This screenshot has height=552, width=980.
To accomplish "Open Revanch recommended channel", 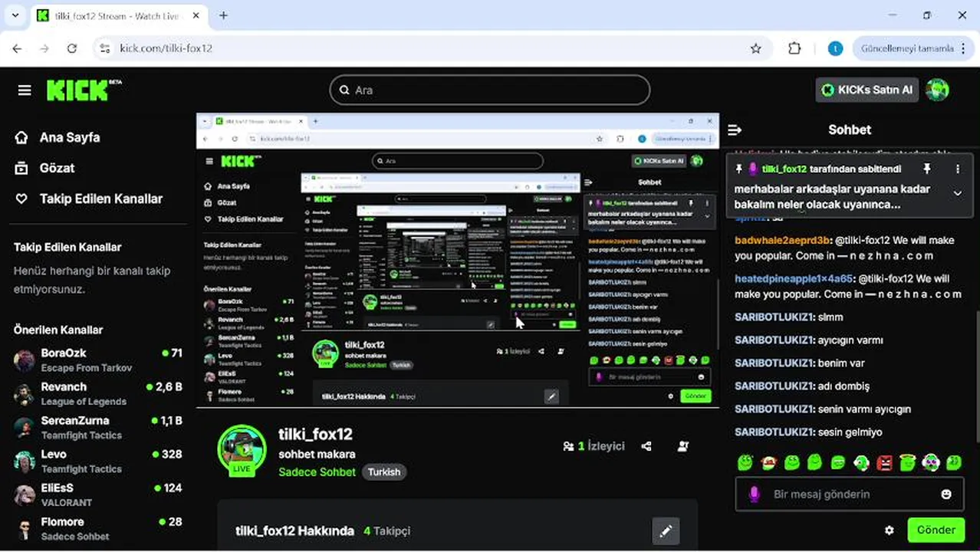I will click(x=98, y=393).
